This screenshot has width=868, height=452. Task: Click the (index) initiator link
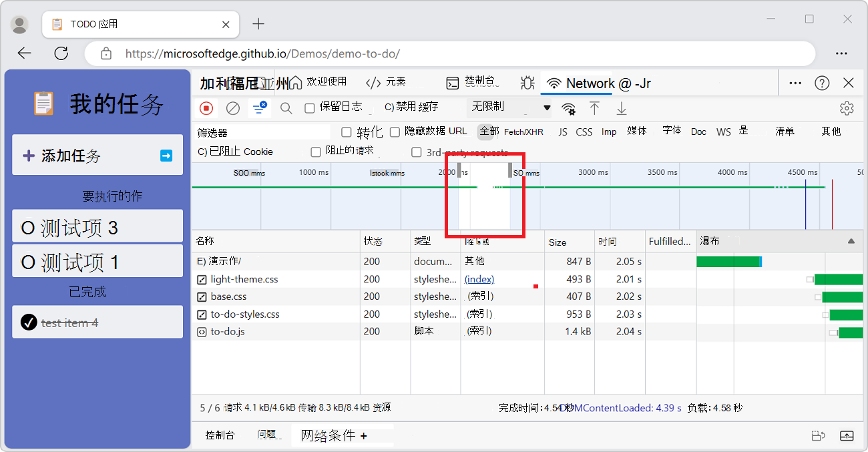tap(479, 279)
